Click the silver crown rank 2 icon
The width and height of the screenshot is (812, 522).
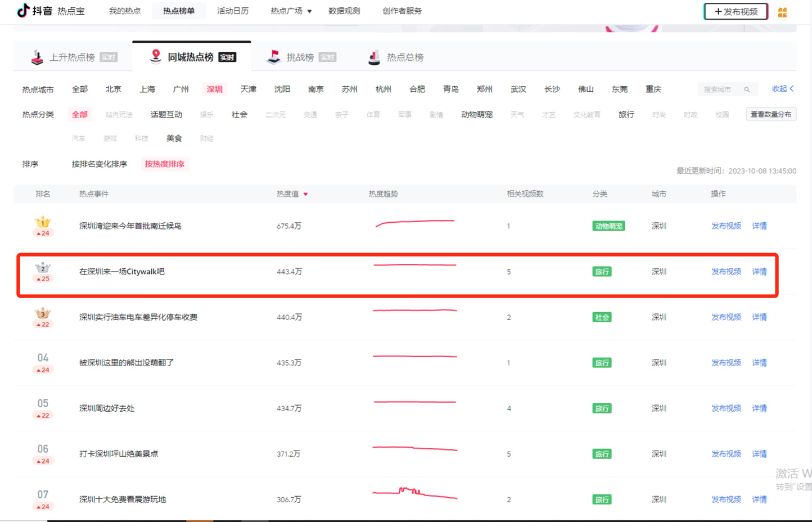[x=43, y=268]
